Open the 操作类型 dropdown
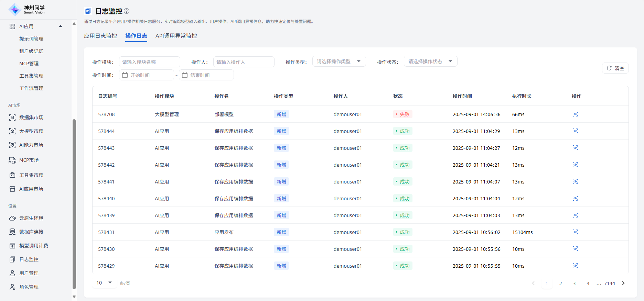This screenshot has width=644, height=301. (x=339, y=61)
